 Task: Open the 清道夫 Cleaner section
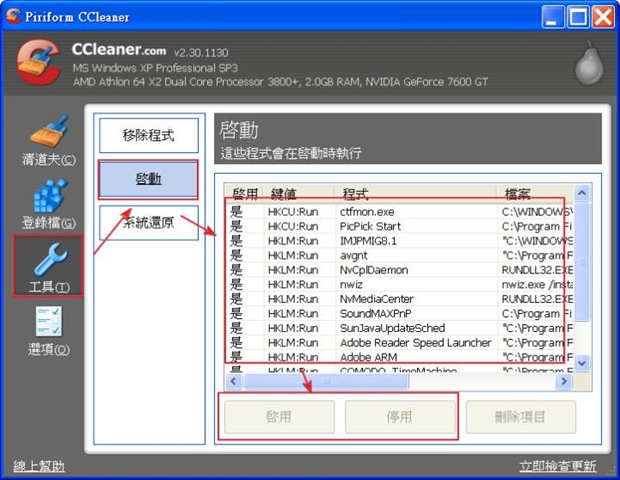[x=48, y=139]
